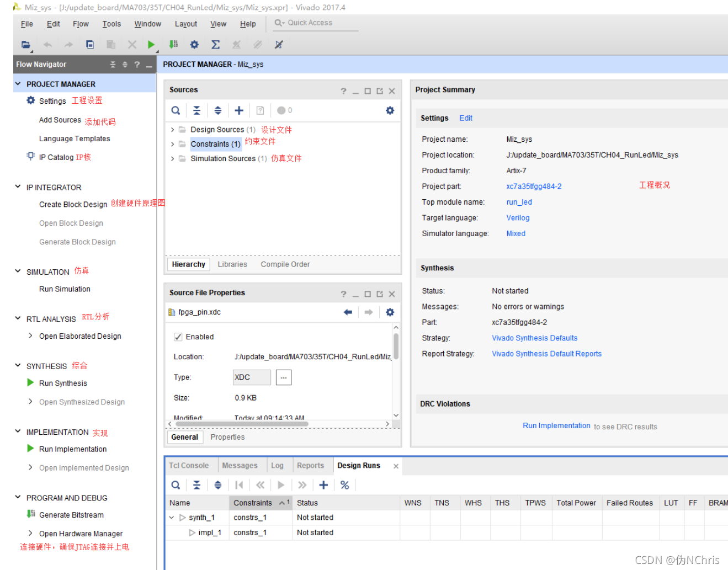Click the Sigma report toolbar icon
This screenshot has width=728, height=570.
(216, 45)
